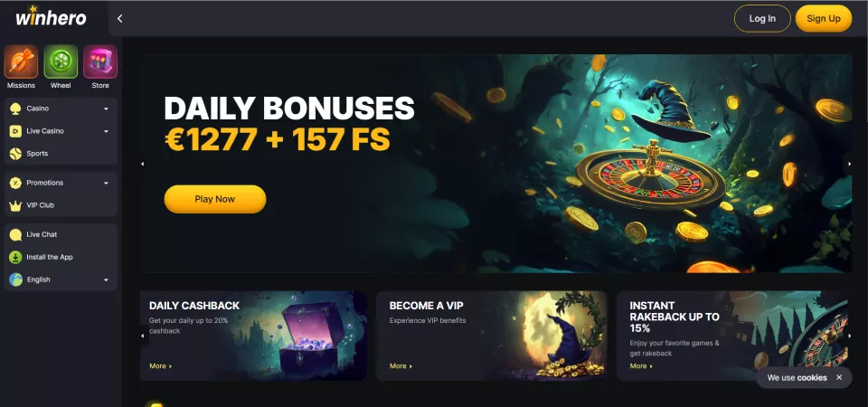Dismiss the cookies notice

pyautogui.click(x=839, y=378)
